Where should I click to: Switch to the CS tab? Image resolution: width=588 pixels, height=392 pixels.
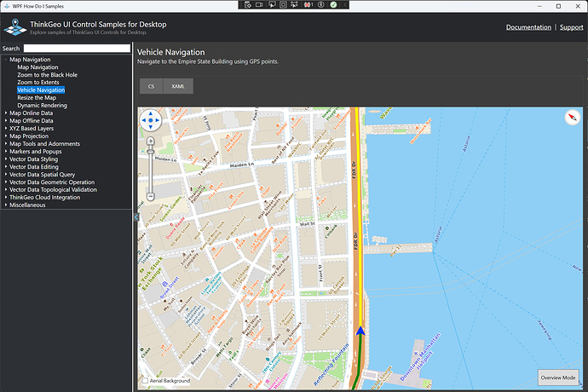tap(151, 86)
